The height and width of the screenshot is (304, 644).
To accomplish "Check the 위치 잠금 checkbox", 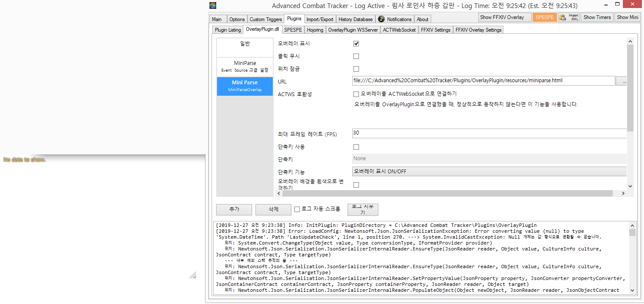I will (356, 69).
